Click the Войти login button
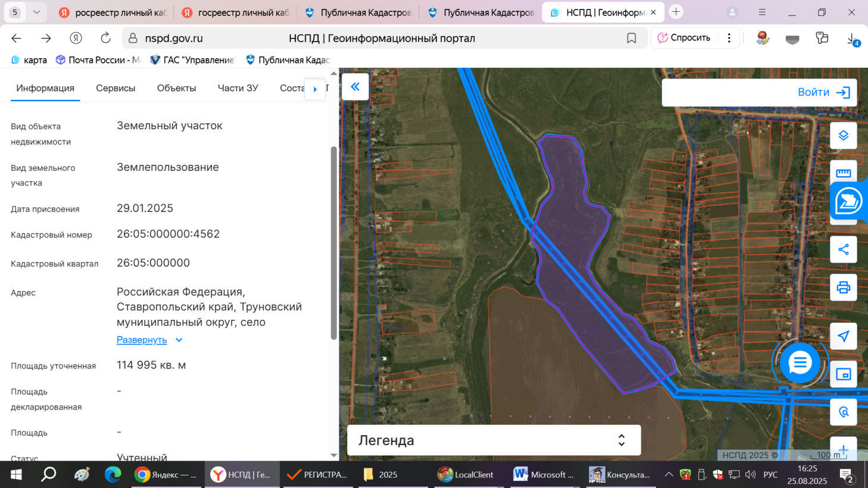 point(823,92)
